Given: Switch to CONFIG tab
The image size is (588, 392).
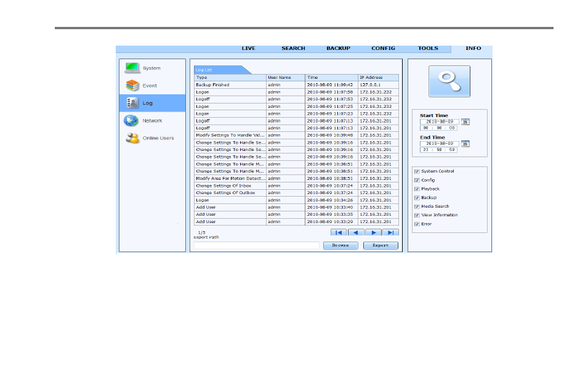Looking at the screenshot, I should [383, 49].
